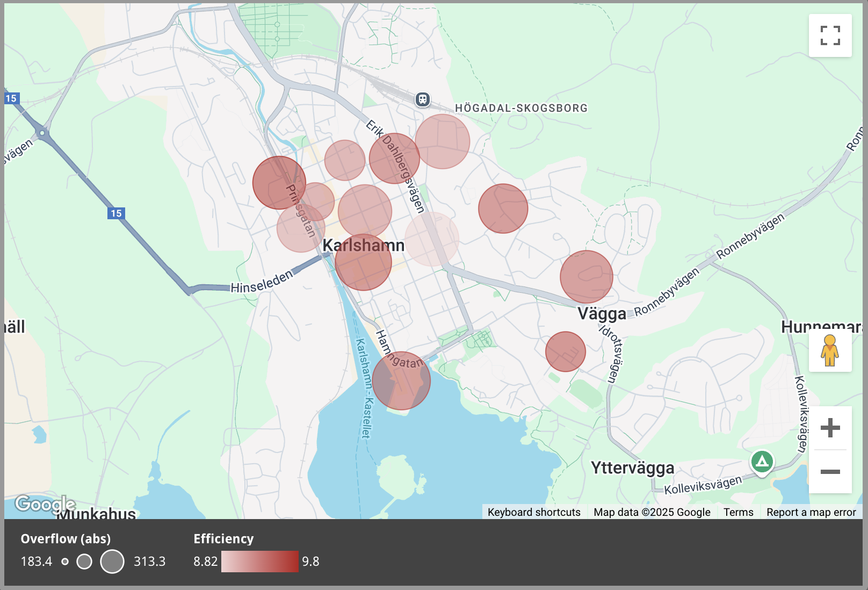The width and height of the screenshot is (868, 590).
Task: Click the medium overflow legend circle
Action: [84, 562]
